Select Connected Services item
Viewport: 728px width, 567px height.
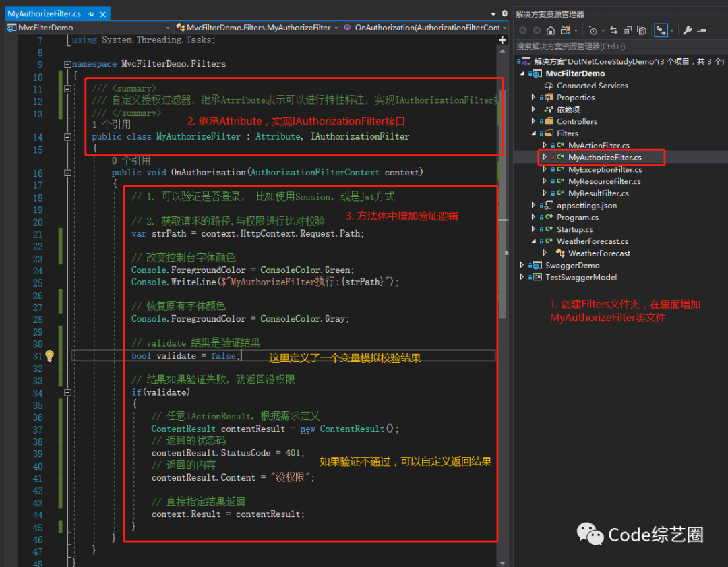pyautogui.click(x=592, y=86)
